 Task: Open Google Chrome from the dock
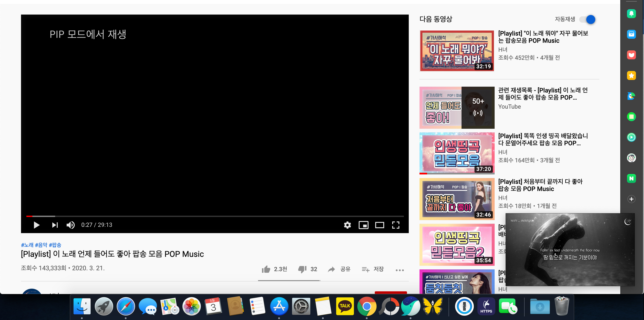(366, 306)
